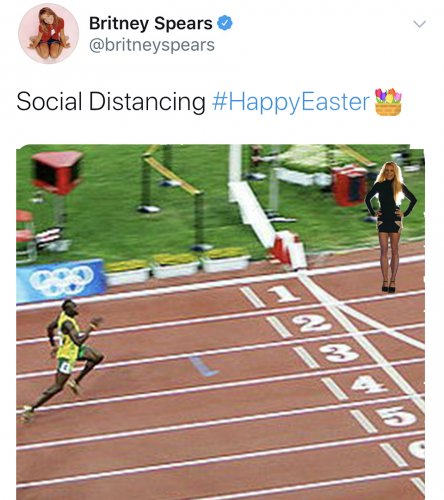Click the blonde woman in black dress
Image resolution: width=444 pixels, height=500 pixels.
tap(391, 227)
